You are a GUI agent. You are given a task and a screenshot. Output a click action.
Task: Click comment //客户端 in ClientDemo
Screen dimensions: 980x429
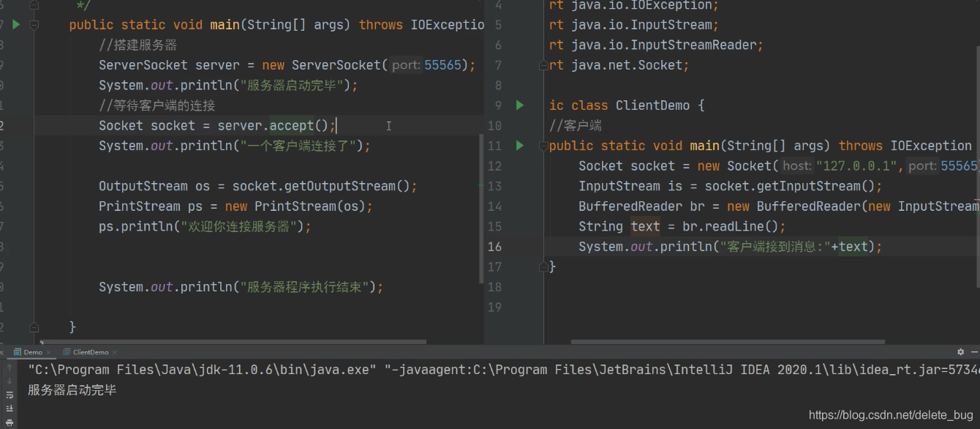click(576, 125)
